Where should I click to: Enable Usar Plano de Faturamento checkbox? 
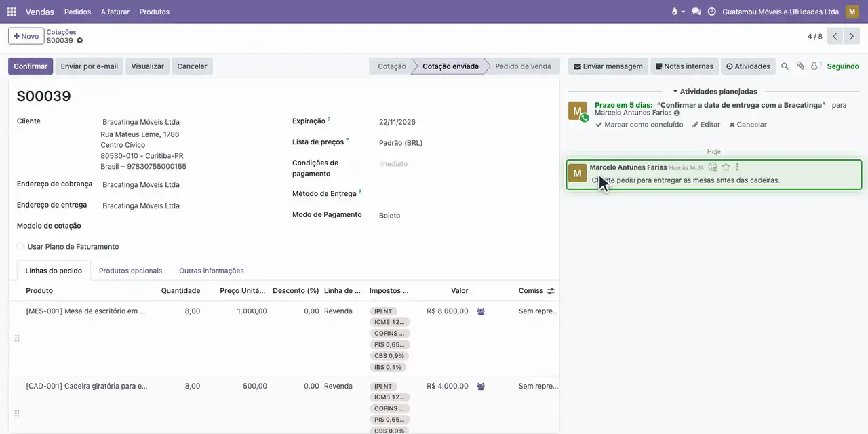[x=21, y=247]
